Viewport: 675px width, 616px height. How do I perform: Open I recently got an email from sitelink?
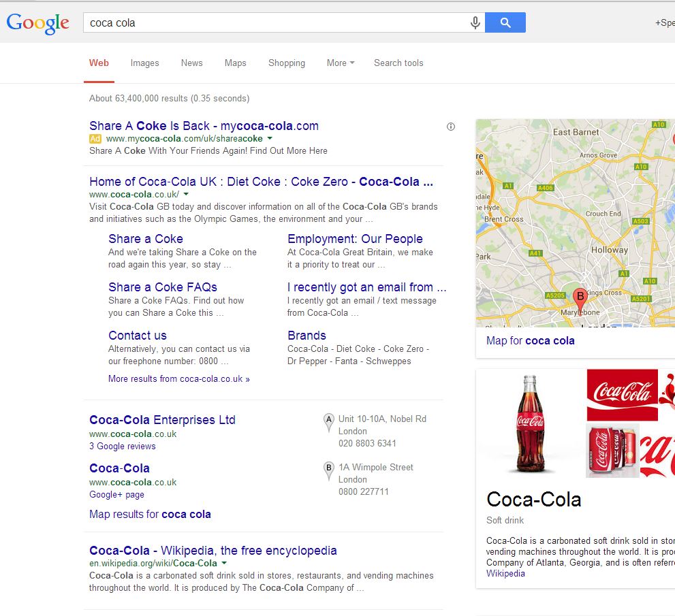(x=366, y=287)
